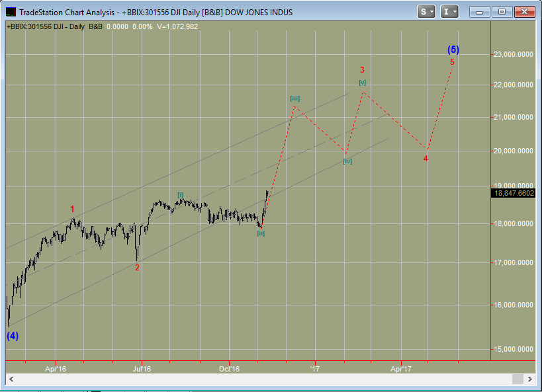Click the 22,000.0000 price axis label

point(514,85)
